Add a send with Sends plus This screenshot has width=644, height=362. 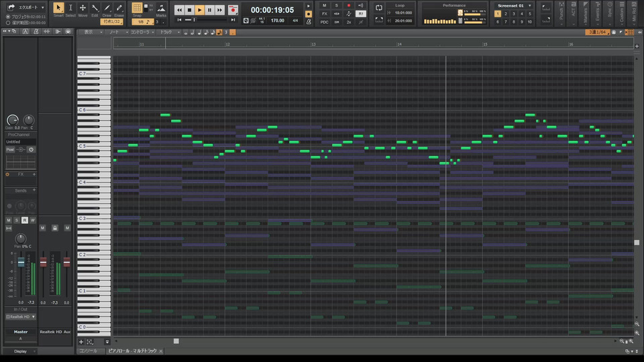[34, 190]
